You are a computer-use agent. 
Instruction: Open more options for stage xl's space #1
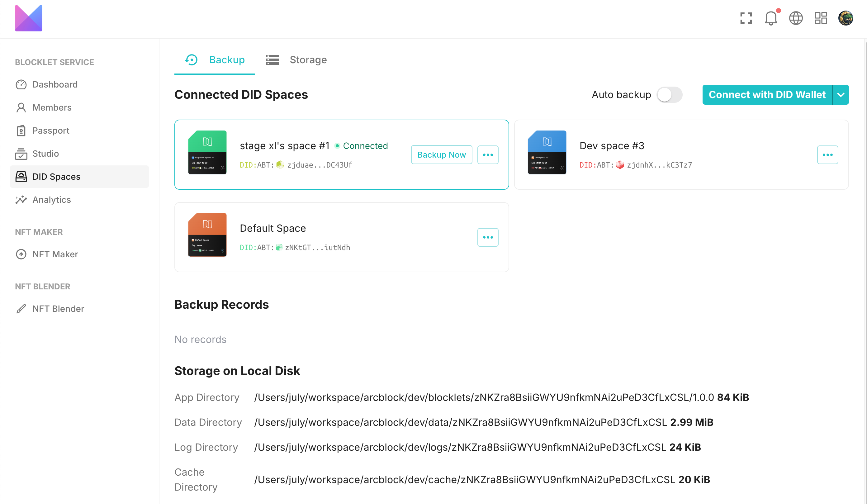point(487,155)
